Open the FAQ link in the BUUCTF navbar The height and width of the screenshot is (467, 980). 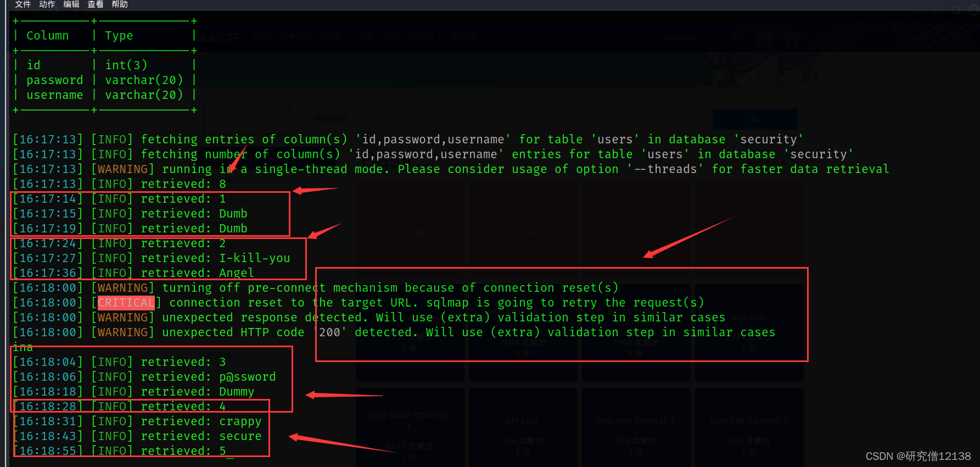pos(262,37)
